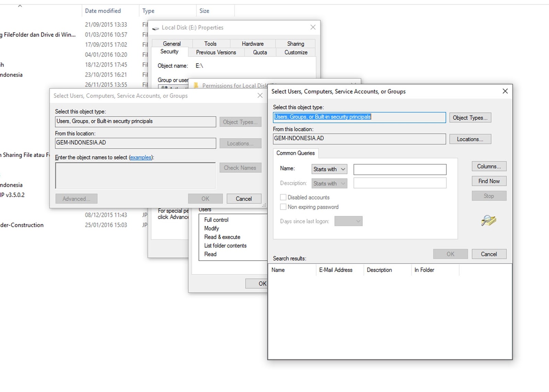549x392 pixels.
Task: Switch to the Previous Versions tab
Action: click(x=216, y=52)
